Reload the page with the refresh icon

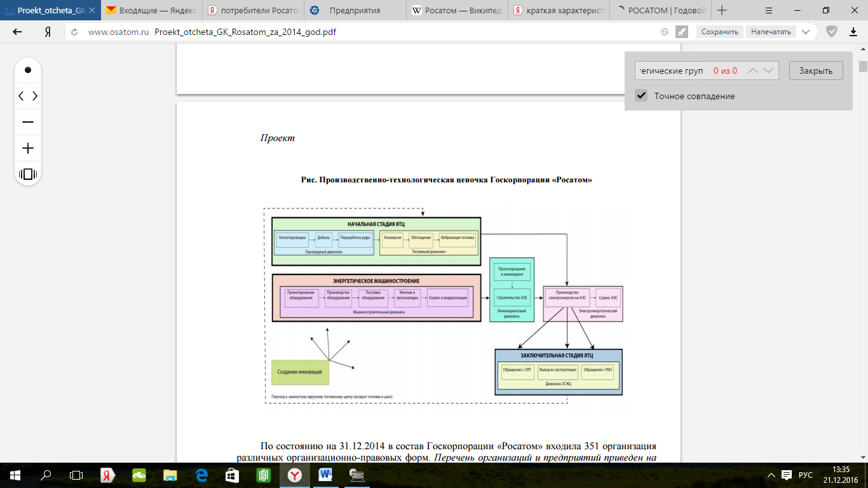click(74, 32)
